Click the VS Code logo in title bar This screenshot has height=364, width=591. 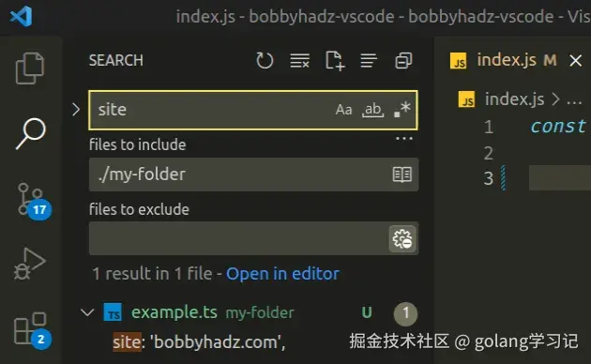(x=21, y=16)
